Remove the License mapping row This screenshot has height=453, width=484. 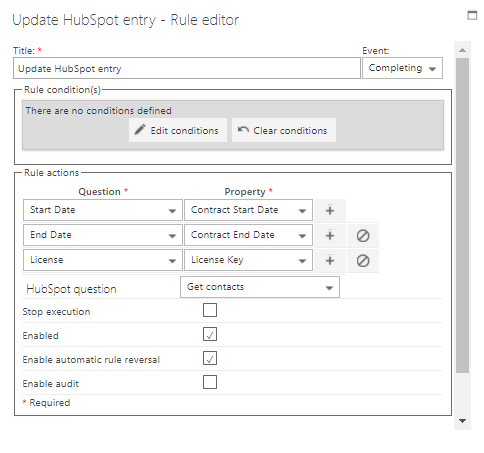pos(363,260)
